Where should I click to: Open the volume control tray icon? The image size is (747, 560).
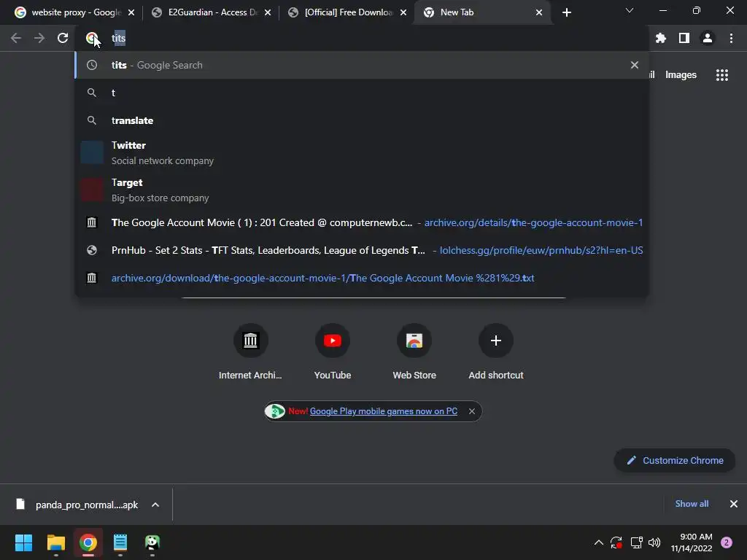(654, 542)
